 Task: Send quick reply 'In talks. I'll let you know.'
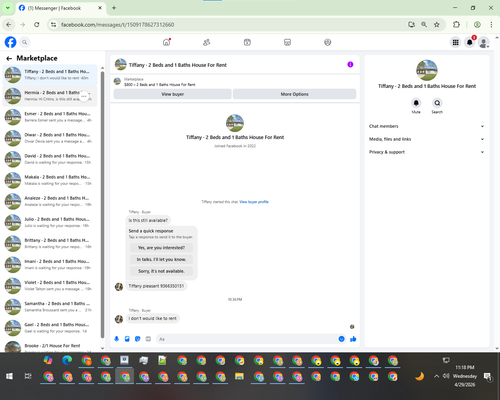point(161,259)
